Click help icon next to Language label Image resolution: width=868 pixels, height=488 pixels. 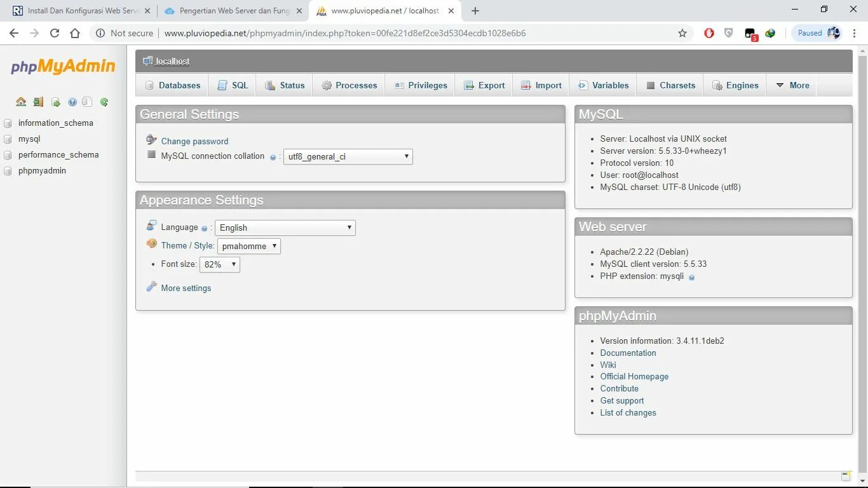click(205, 228)
